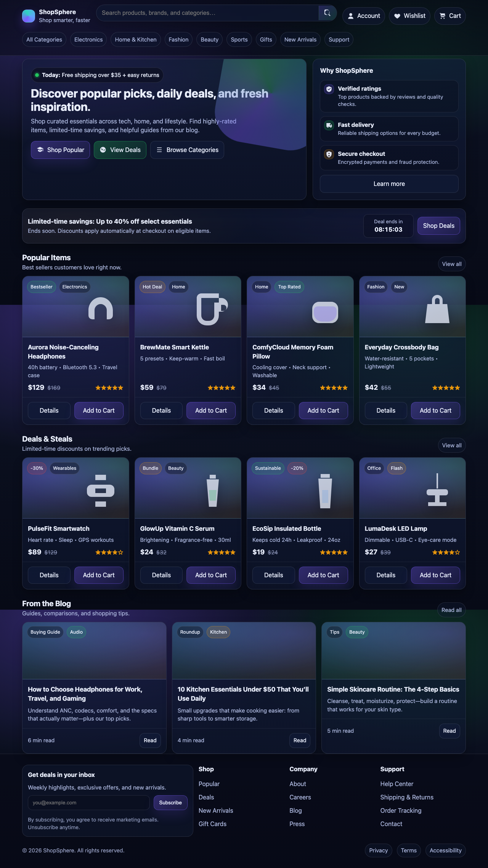Click the search magnifier icon
Screen dimensions: 488x868
(327, 13)
